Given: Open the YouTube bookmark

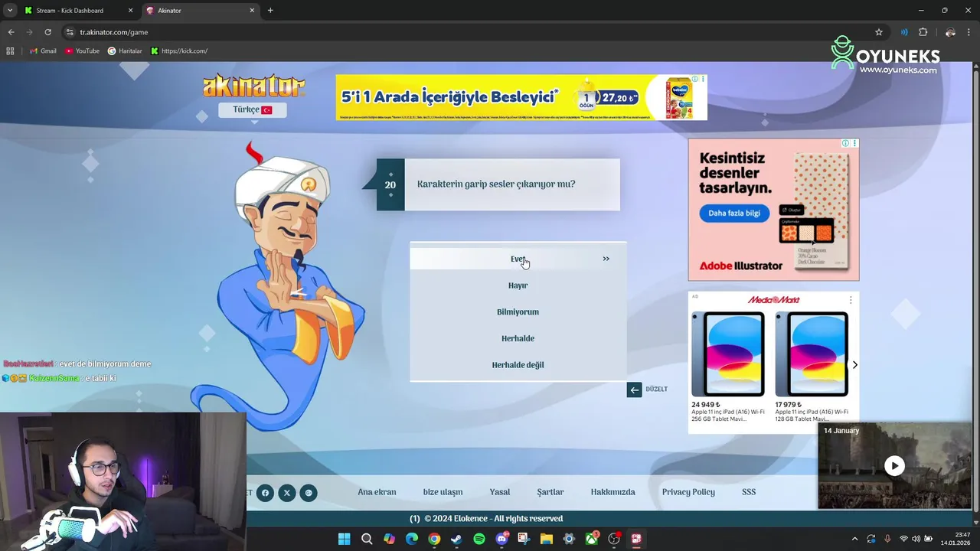Looking at the screenshot, I should click(x=82, y=51).
